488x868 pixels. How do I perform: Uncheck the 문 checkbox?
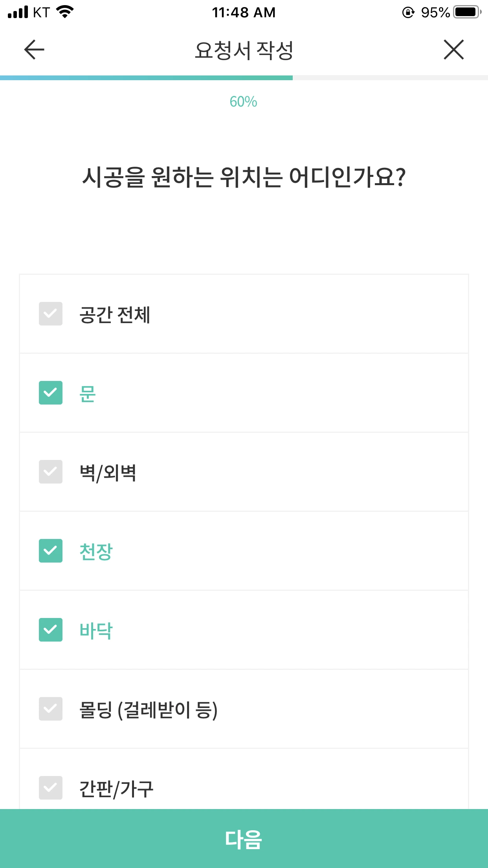51,393
